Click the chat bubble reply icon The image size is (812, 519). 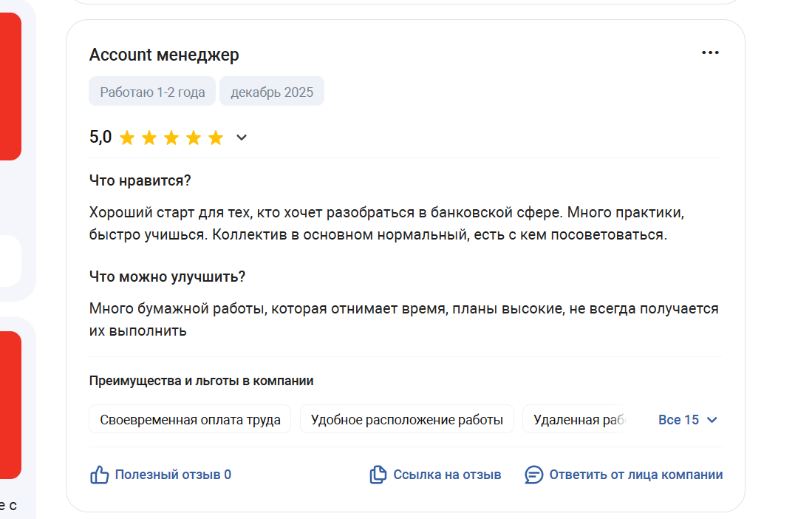click(533, 475)
